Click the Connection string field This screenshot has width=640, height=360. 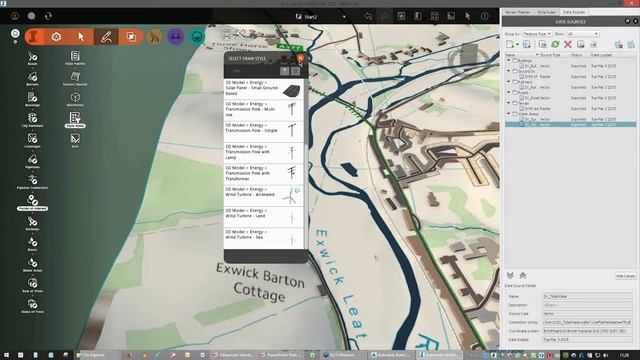[x=587, y=322]
